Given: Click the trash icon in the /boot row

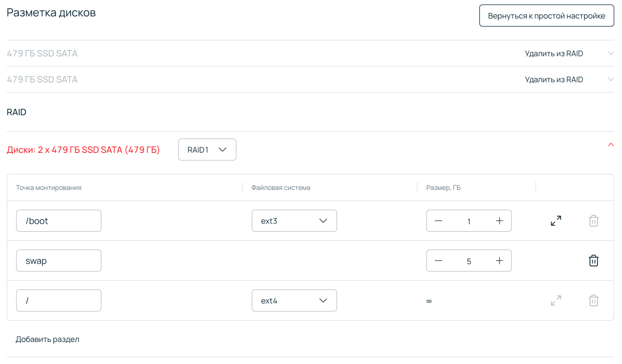Looking at the screenshot, I should 593,221.
